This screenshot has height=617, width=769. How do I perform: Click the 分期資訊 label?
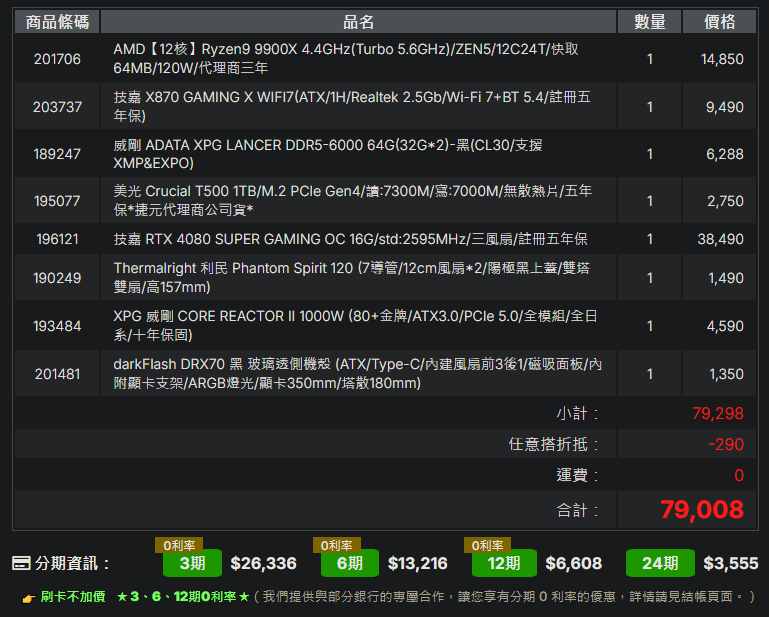click(72, 563)
